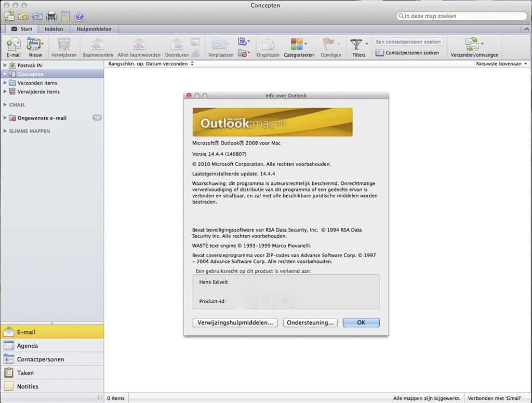Click the Doorsturen forward icon
Screen dimensions: 532x403
(177, 44)
